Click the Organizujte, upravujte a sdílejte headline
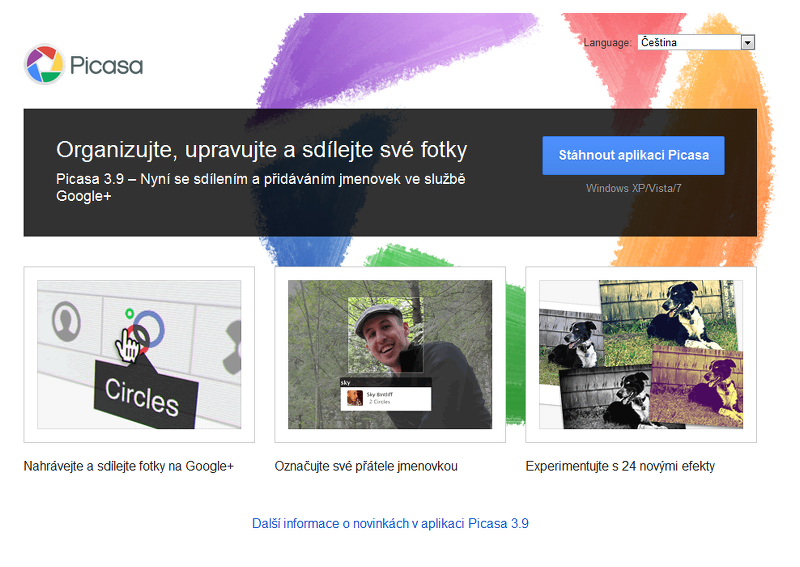The image size is (800, 567). point(261,150)
